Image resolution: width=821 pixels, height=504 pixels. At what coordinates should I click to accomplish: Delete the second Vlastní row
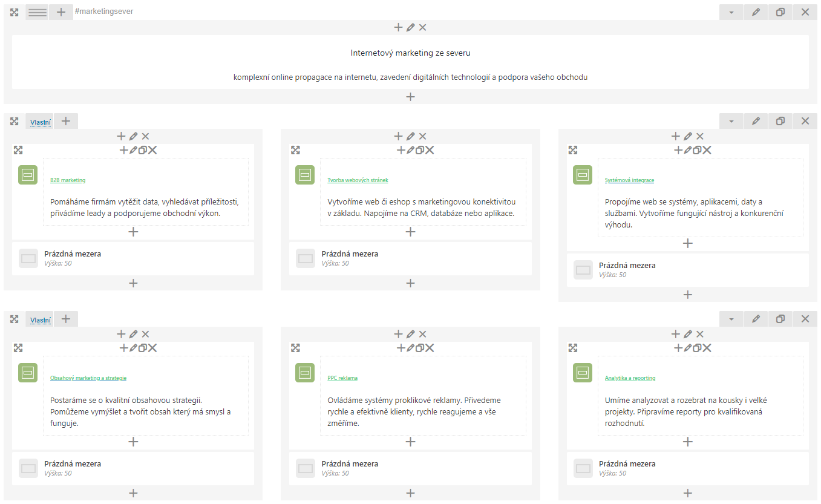[805, 319]
